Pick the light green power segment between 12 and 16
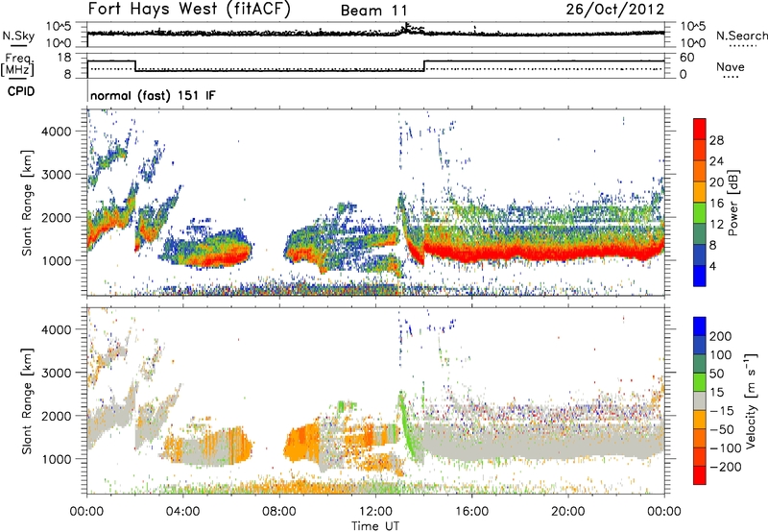The width and height of the screenshot is (768, 532). click(x=700, y=213)
